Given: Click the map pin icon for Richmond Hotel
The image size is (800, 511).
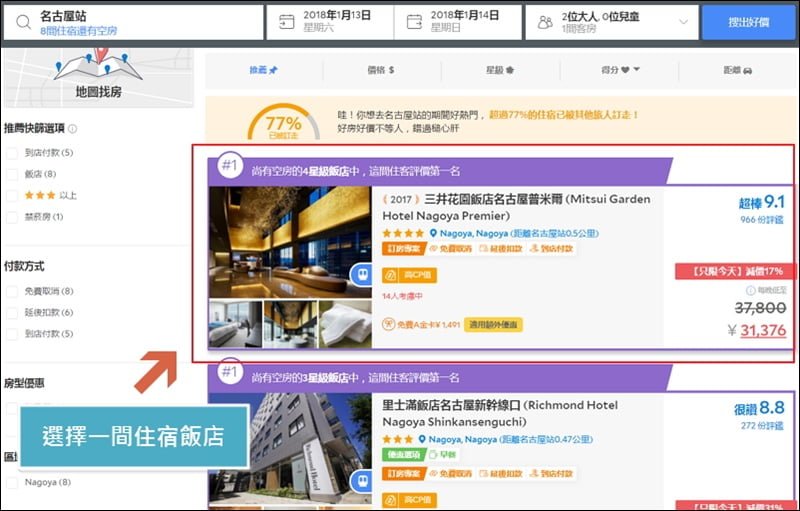Looking at the screenshot, I should [422, 440].
